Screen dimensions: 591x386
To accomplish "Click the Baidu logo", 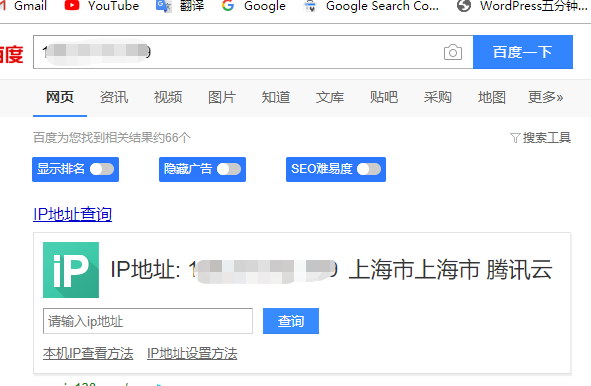I will 12,54.
